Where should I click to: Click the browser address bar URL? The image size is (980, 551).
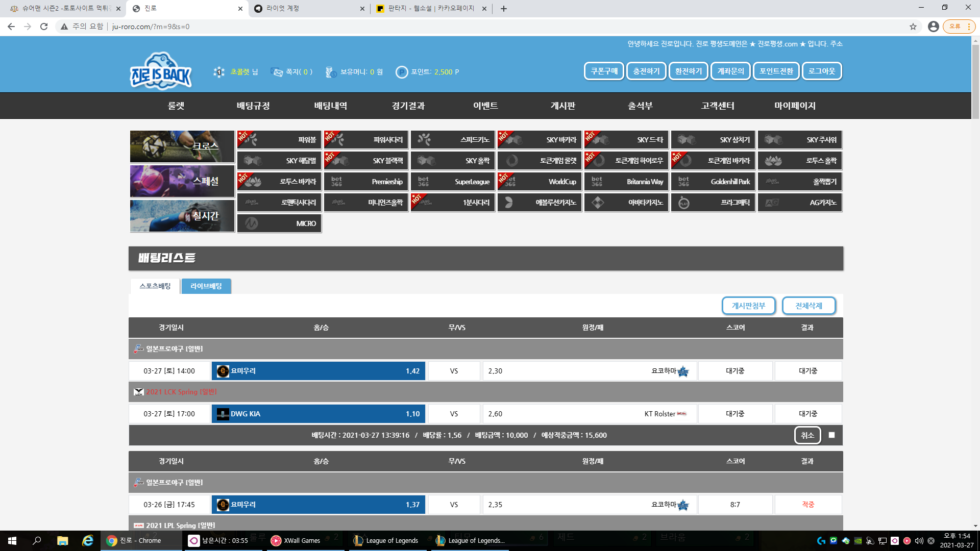[151, 27]
